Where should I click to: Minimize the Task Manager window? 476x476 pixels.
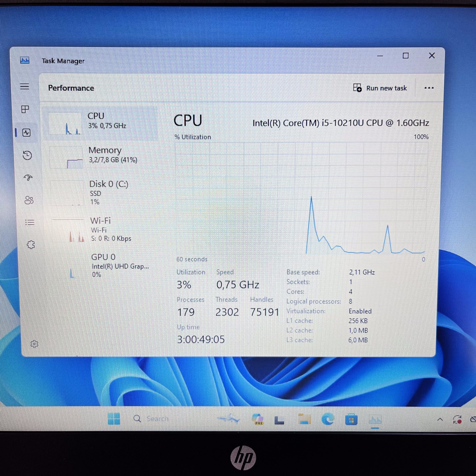point(380,56)
